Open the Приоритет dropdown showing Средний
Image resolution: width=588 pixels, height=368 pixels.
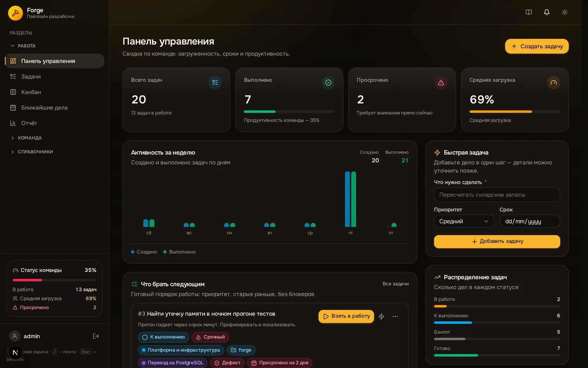pos(464,221)
